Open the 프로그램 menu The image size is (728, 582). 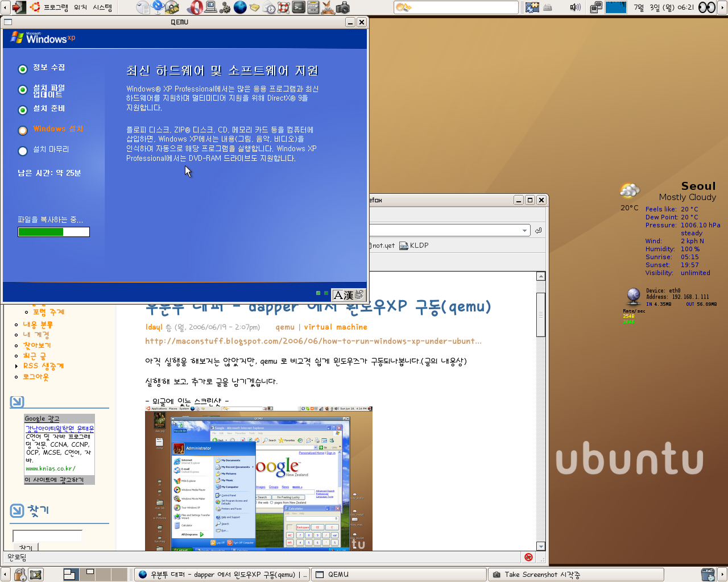pyautogui.click(x=56, y=7)
